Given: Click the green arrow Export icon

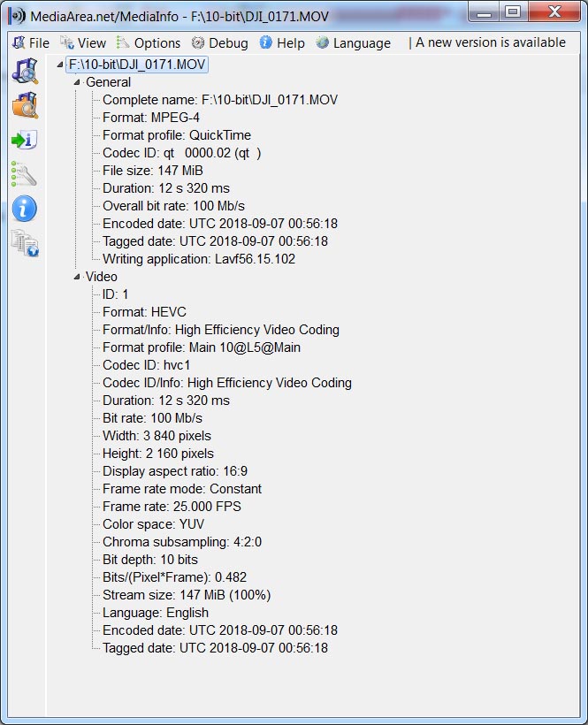Looking at the screenshot, I should point(24,140).
